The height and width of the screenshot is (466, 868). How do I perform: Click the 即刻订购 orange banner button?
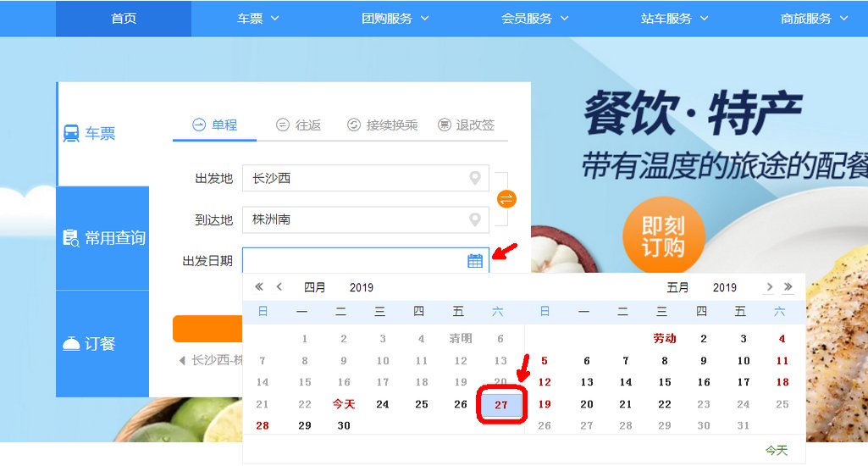click(664, 236)
